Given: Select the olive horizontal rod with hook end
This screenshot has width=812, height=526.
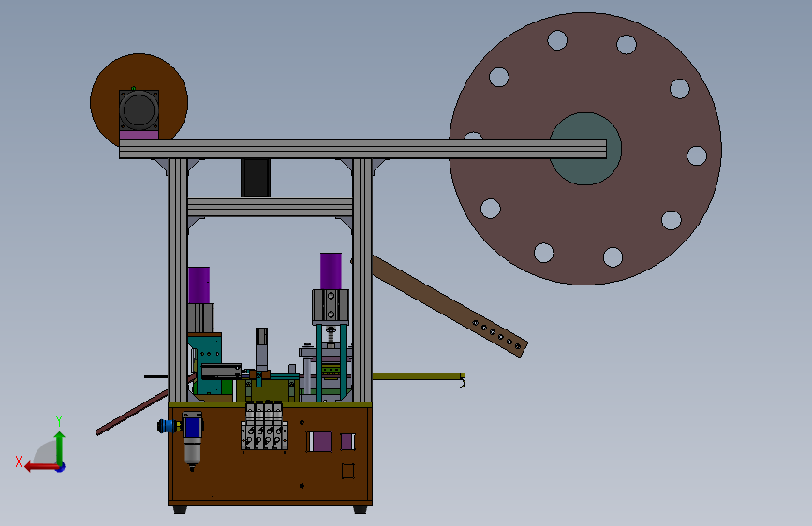Looking at the screenshot, I should point(419,376).
